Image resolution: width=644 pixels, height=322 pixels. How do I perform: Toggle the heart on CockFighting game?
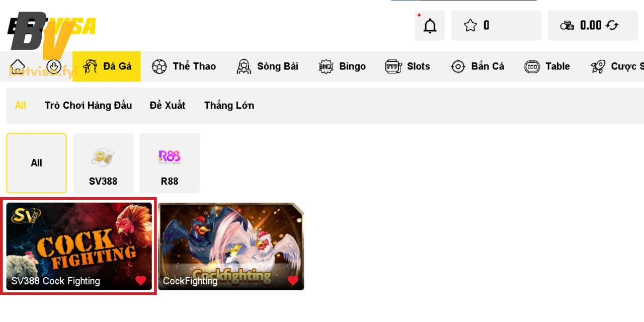pos(293,281)
